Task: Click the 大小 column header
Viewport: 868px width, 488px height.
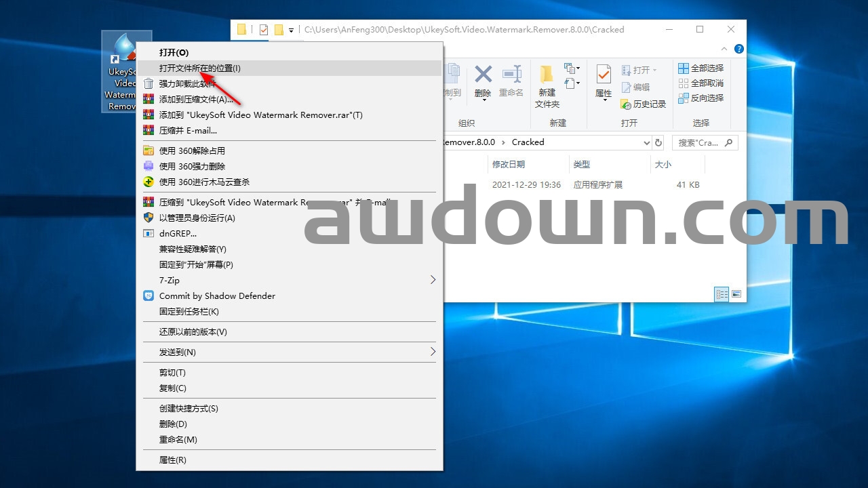Action: tap(663, 164)
